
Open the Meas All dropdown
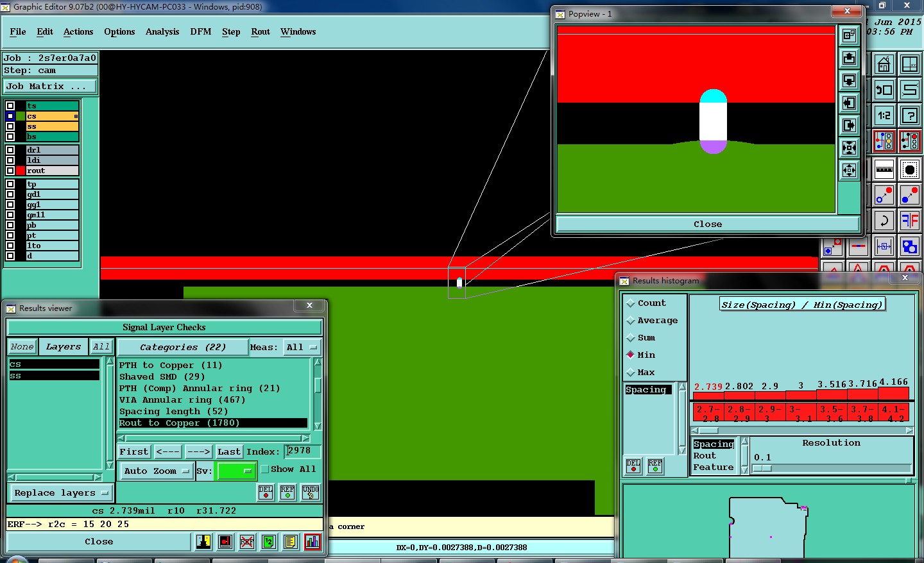pyautogui.click(x=302, y=348)
